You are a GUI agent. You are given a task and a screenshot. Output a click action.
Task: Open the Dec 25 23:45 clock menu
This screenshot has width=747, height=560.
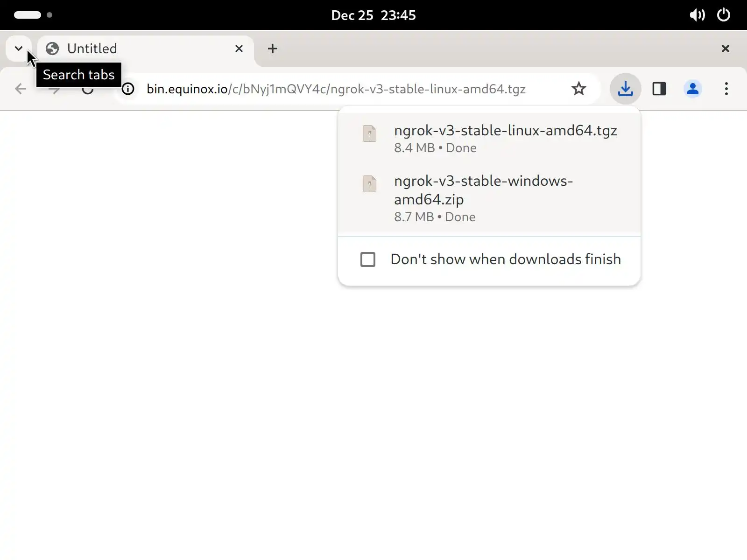point(373,15)
